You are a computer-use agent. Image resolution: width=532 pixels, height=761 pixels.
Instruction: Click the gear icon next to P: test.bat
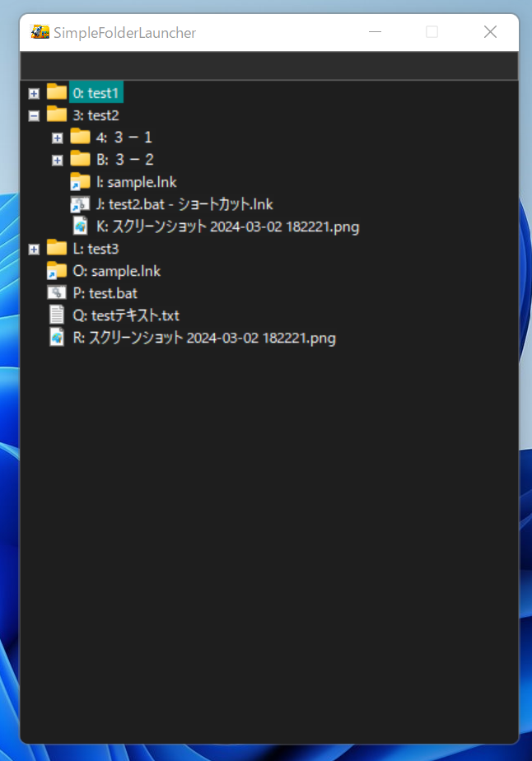57,292
